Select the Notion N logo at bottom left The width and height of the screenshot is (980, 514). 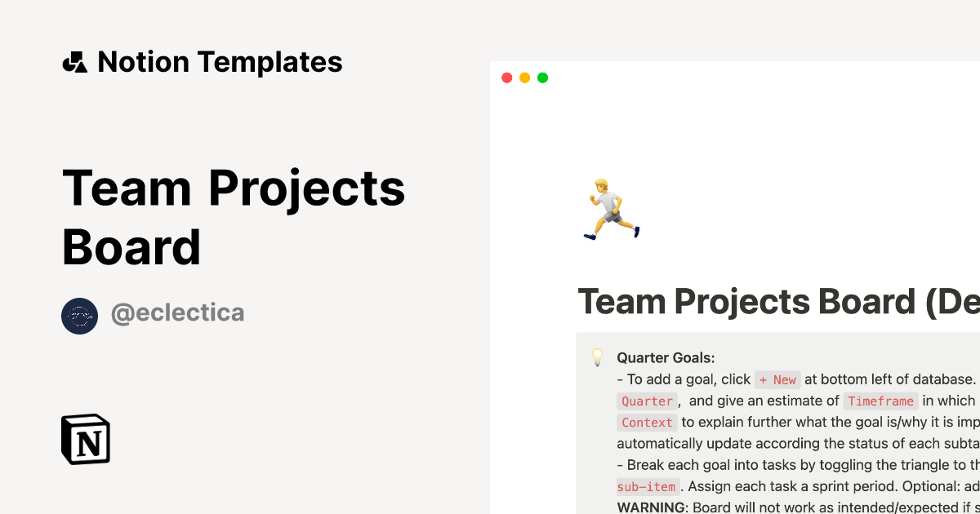[x=86, y=440]
